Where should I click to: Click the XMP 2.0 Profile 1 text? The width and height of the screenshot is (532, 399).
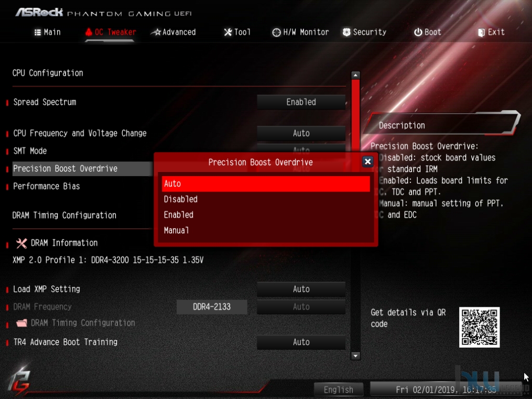[108, 260]
